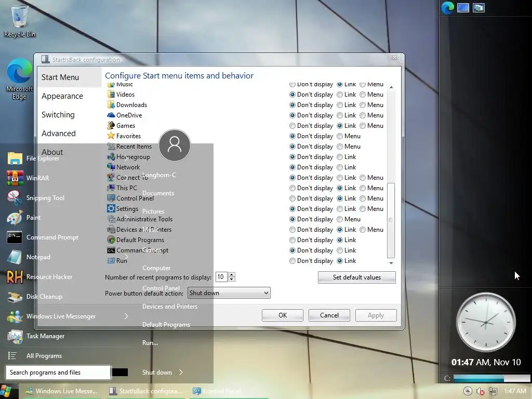This screenshot has width=532, height=399.
Task: Set Run to Don't display
Action: click(292, 261)
